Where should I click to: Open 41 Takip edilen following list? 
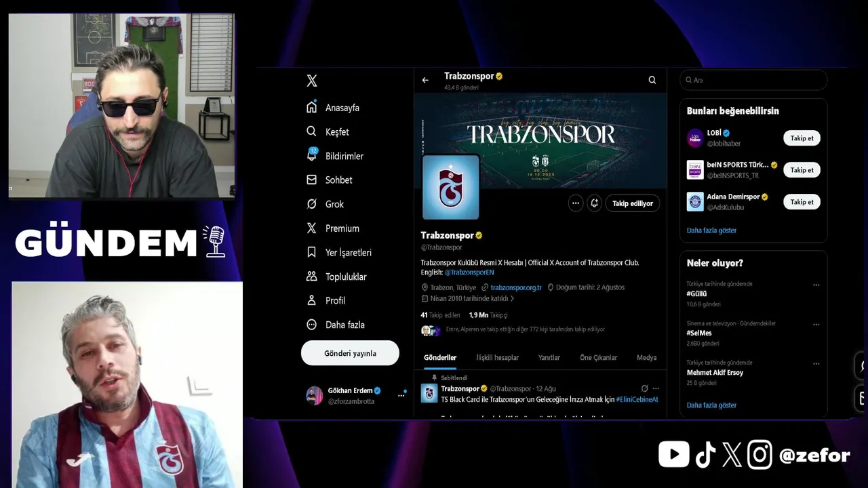[440, 315]
